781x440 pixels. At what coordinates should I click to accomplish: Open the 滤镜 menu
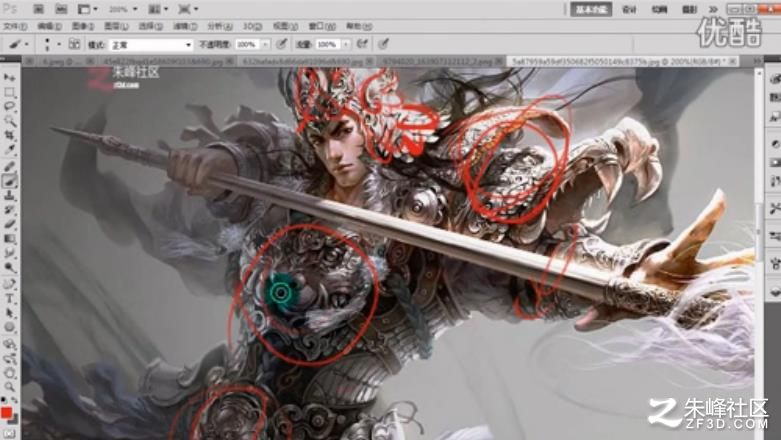(185, 26)
